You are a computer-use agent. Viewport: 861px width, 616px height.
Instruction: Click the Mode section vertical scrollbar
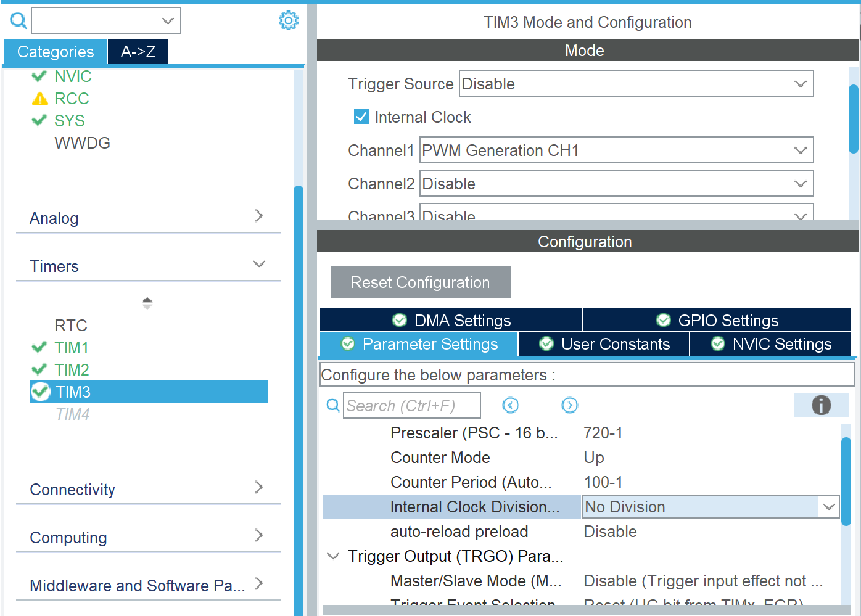click(x=854, y=118)
